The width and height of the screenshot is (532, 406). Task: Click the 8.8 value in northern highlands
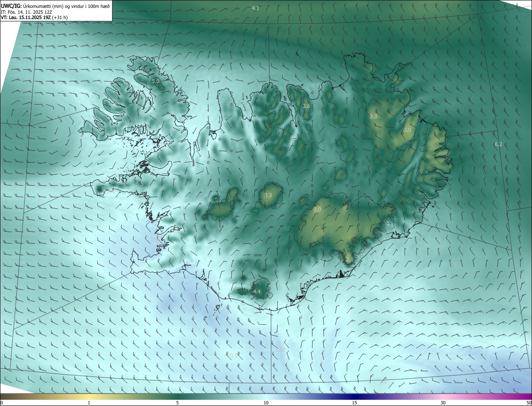[294, 137]
